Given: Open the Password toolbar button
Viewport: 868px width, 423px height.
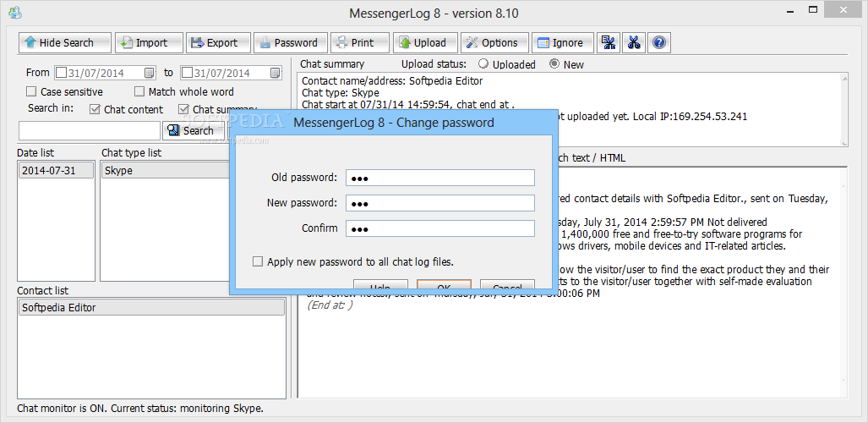Looking at the screenshot, I should coord(291,42).
